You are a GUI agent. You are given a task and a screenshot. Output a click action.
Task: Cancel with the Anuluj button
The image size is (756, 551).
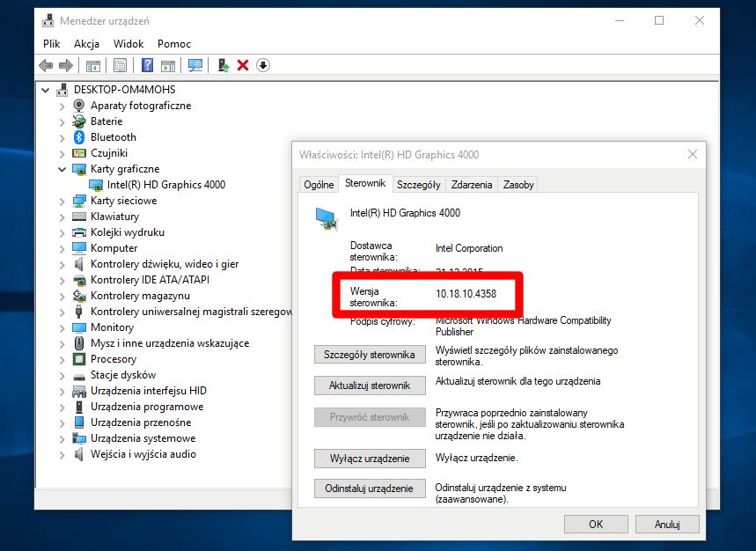667,524
